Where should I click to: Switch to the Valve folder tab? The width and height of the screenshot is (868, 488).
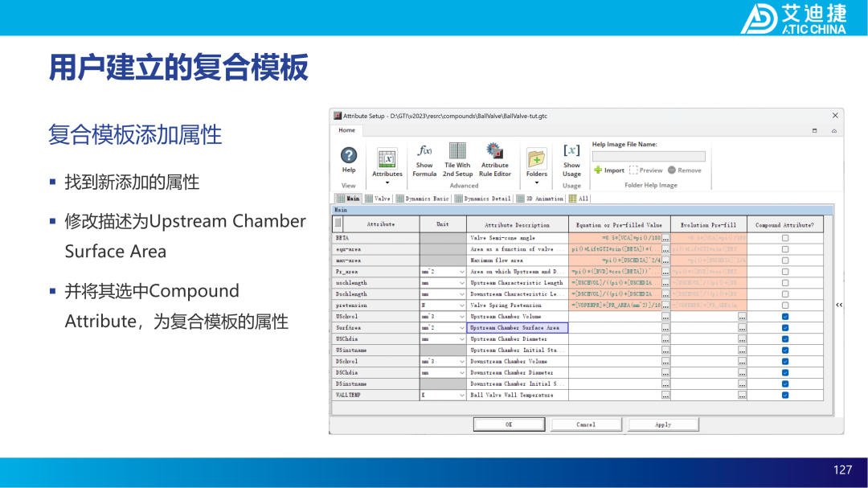click(x=378, y=199)
